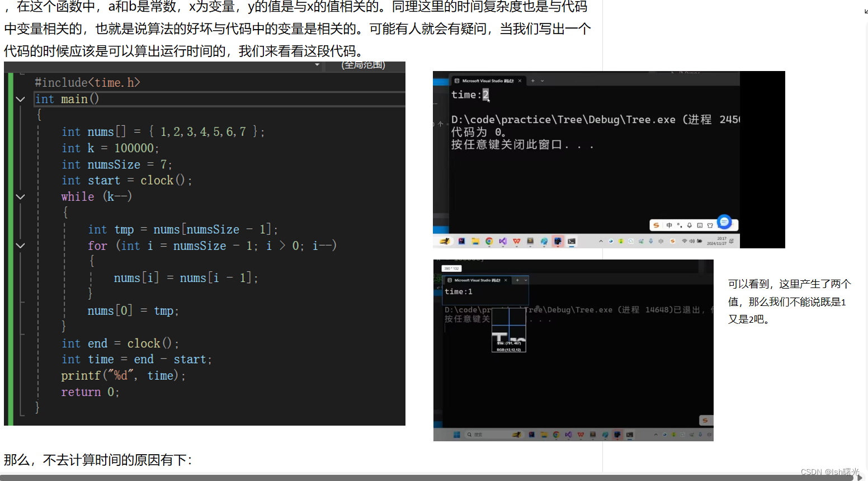The height and width of the screenshot is (481, 868).
Task: Open Chrome in upper screenshot taskbar
Action: click(x=489, y=241)
